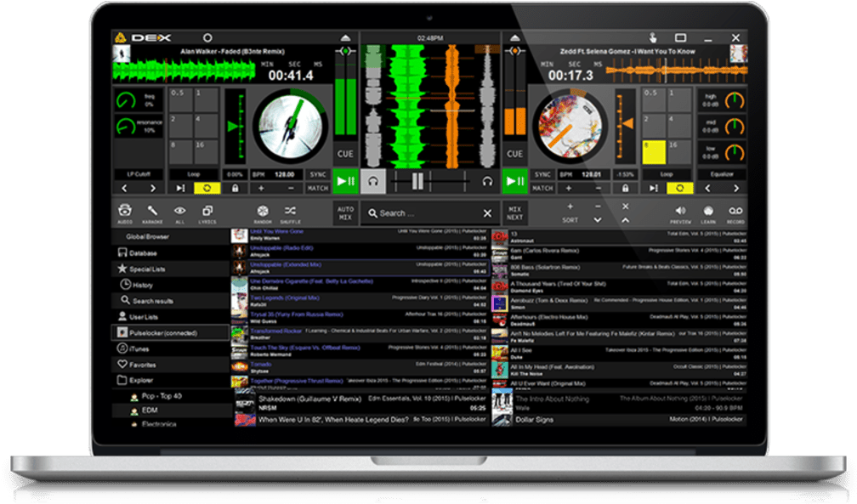The width and height of the screenshot is (857, 504).
Task: Click the X icon above sort arrows
Action: (625, 207)
